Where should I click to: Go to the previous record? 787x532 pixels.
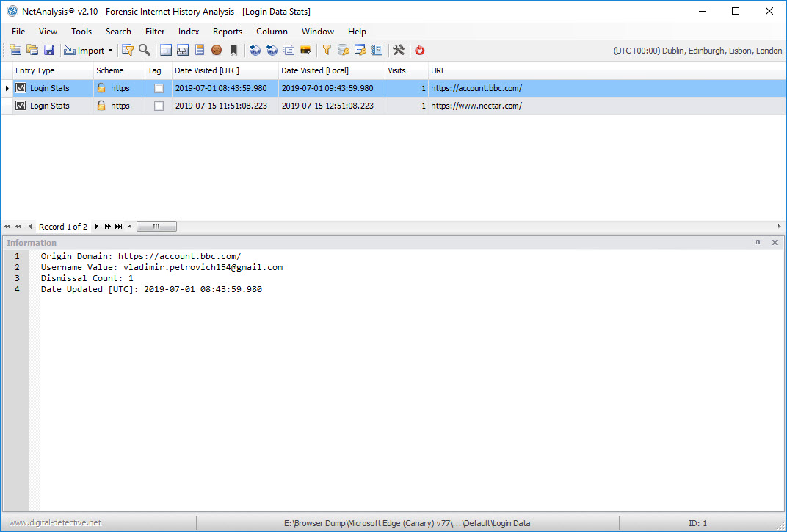[x=30, y=226]
